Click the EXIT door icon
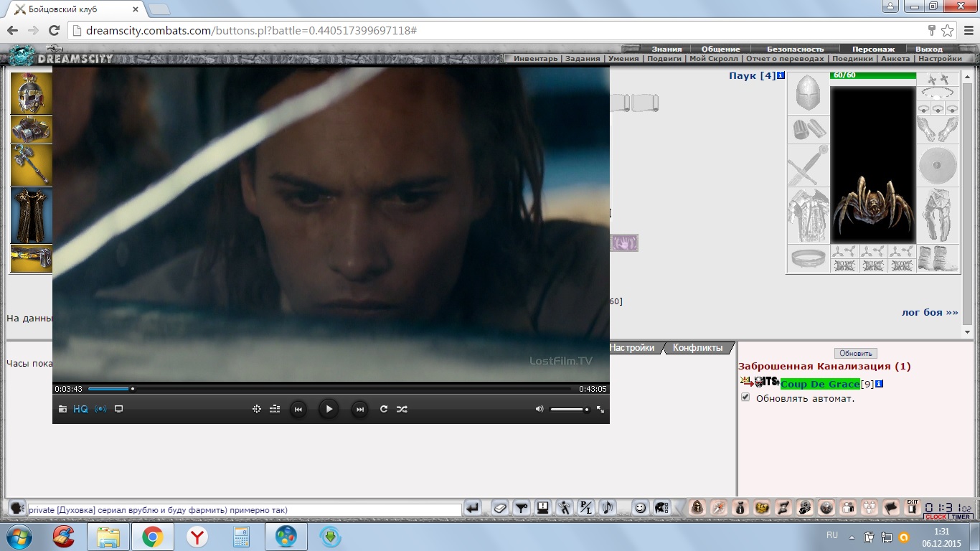The width and height of the screenshot is (980, 551). (912, 507)
